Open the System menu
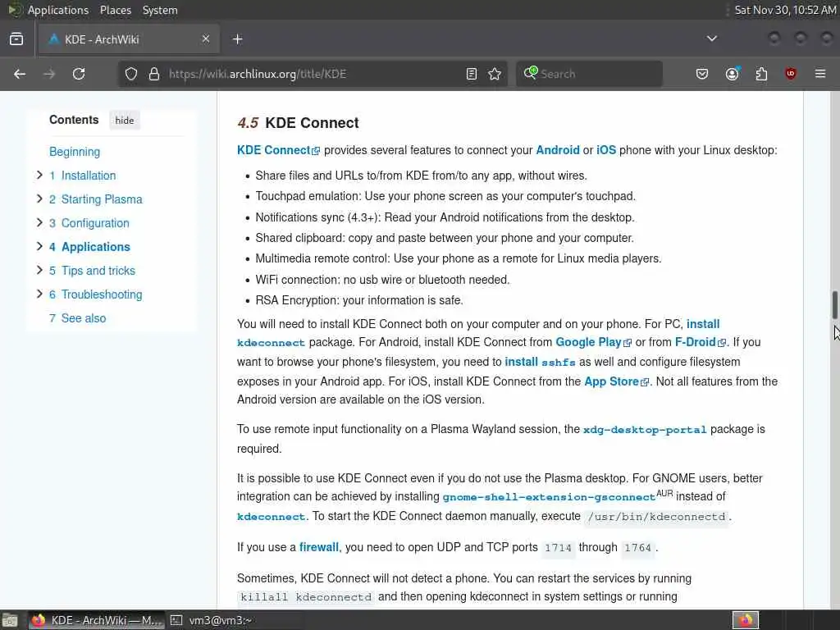This screenshot has width=840, height=630. pyautogui.click(x=160, y=10)
